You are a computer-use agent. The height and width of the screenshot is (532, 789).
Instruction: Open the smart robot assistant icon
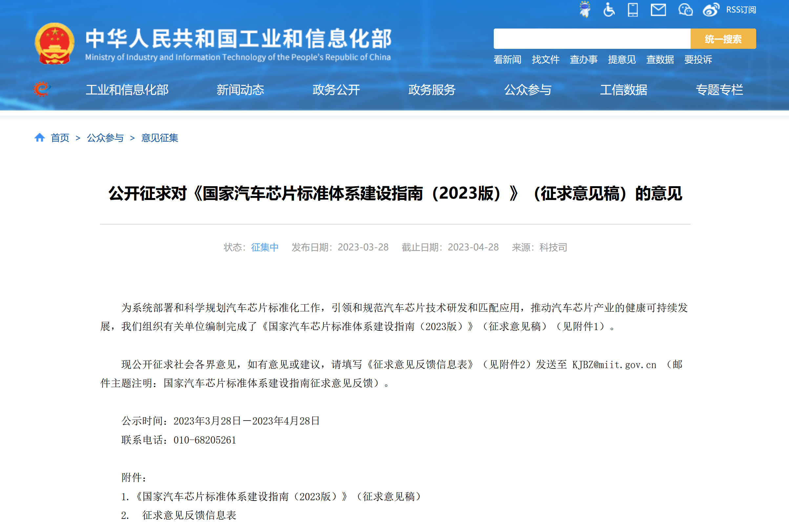585,10
